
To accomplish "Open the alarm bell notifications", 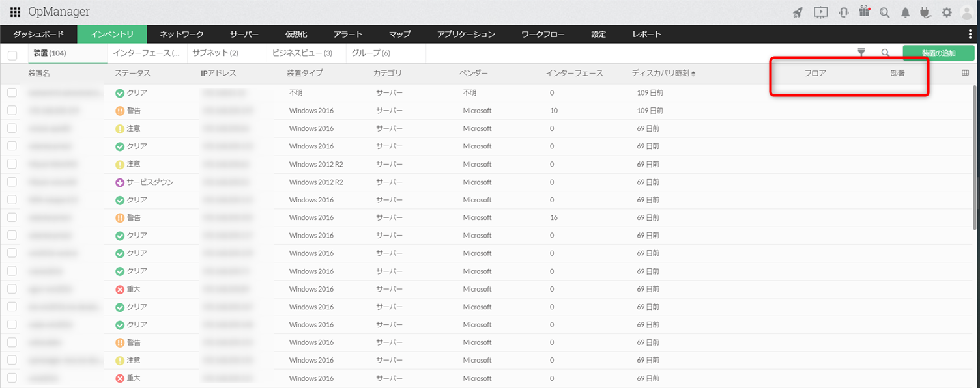I will pos(905,12).
